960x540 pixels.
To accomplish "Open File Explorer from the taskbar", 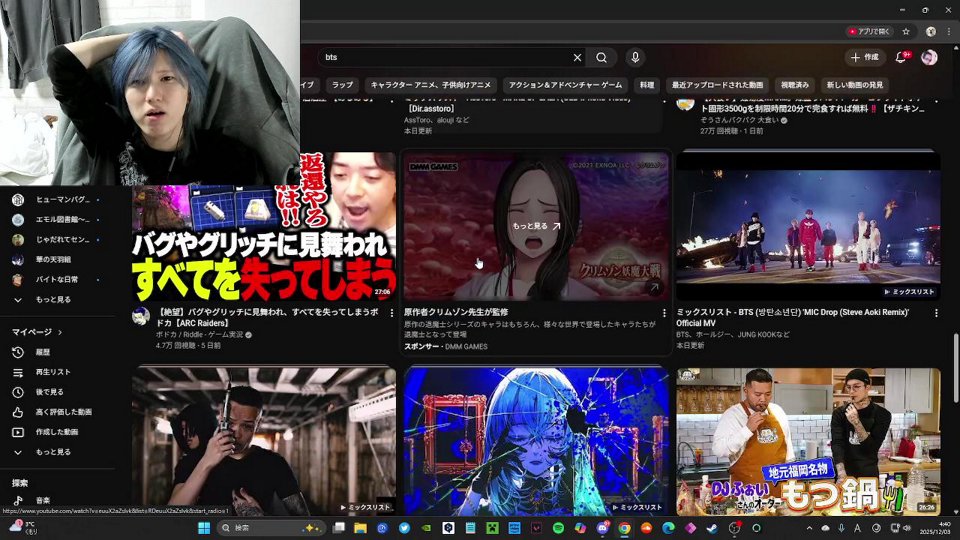I will [x=360, y=528].
